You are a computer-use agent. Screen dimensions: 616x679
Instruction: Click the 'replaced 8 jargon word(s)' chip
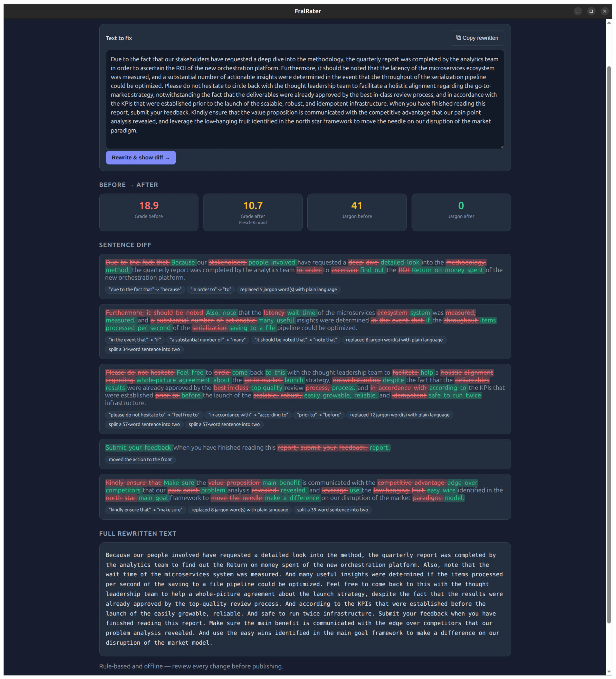tap(240, 510)
